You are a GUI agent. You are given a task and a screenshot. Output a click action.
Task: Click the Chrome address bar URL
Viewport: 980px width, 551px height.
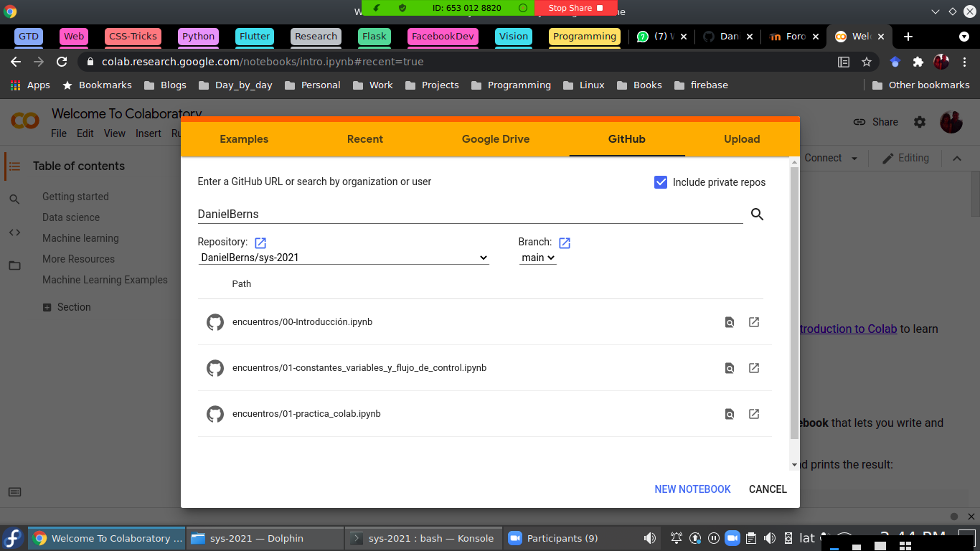[x=263, y=62]
